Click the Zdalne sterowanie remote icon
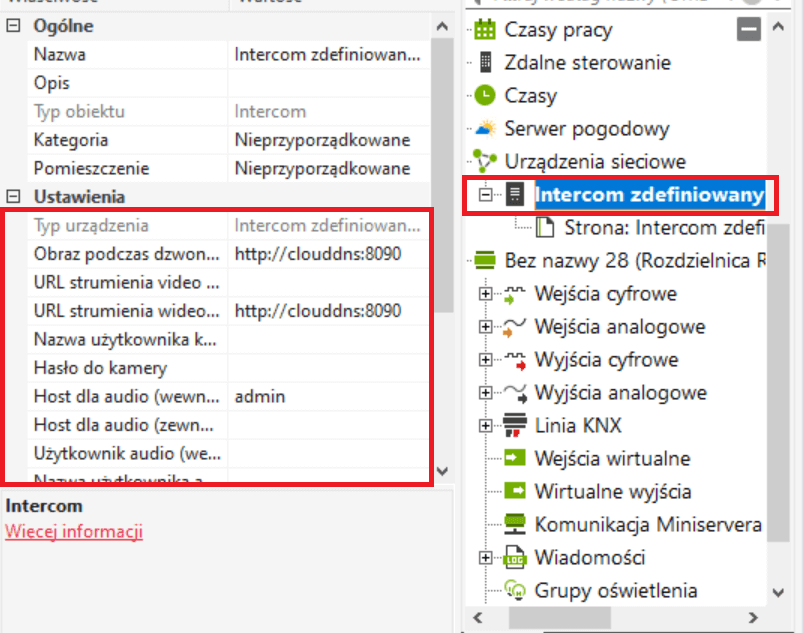 click(x=486, y=63)
